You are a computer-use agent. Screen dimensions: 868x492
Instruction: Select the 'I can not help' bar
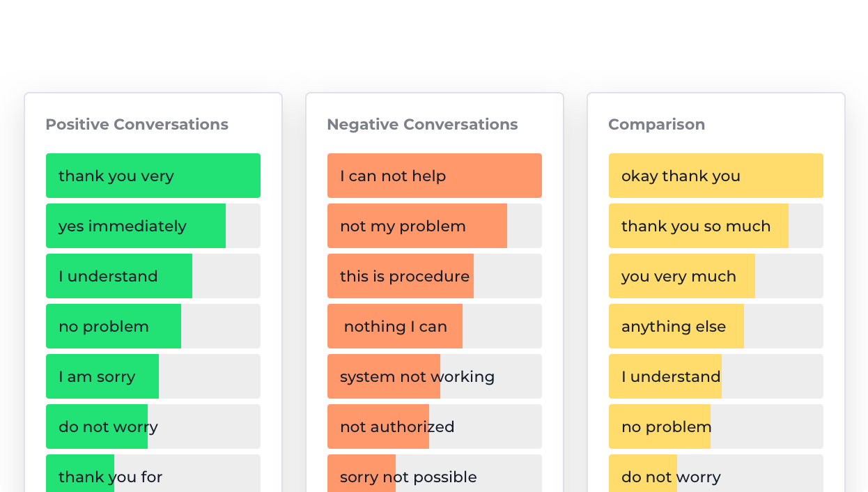(435, 176)
